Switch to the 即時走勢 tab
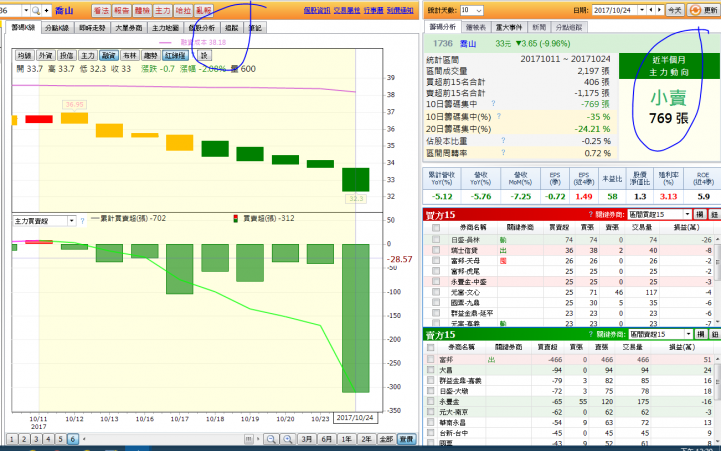 [92, 28]
